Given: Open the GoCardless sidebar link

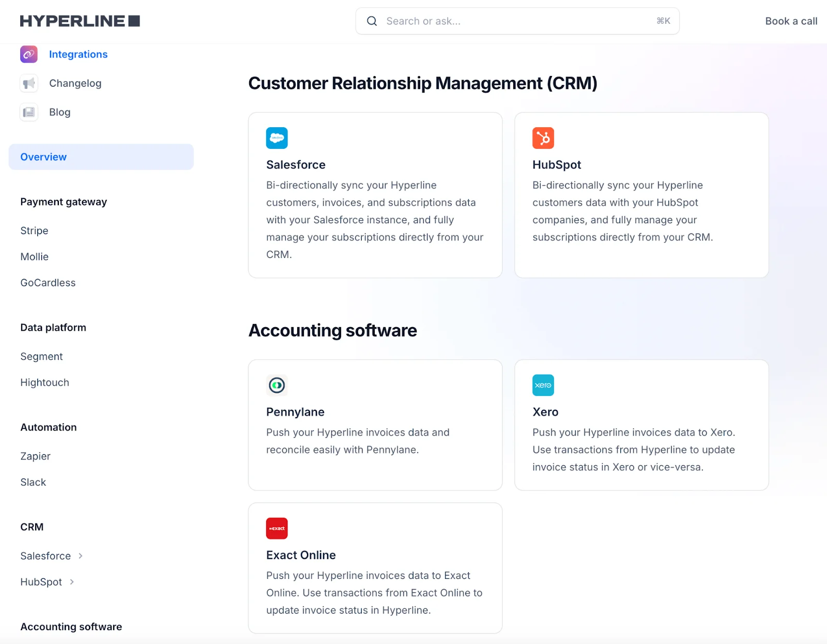Looking at the screenshot, I should tap(48, 283).
